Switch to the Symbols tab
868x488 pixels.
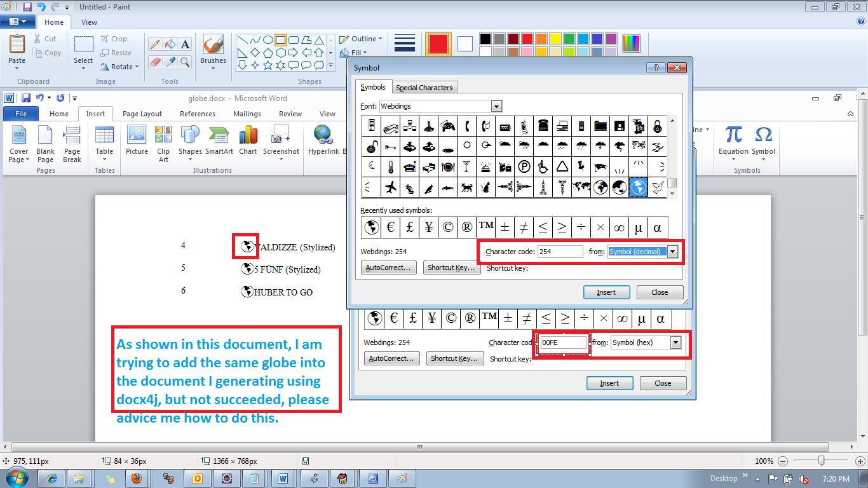[x=372, y=87]
